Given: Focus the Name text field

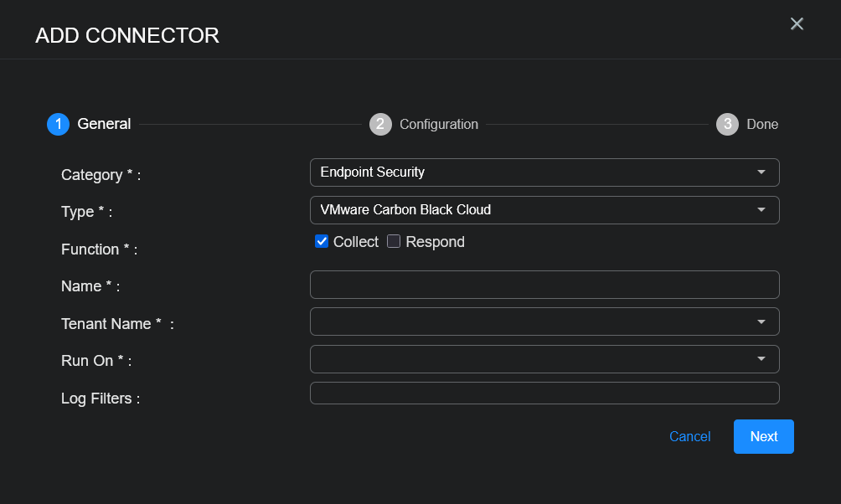Looking at the screenshot, I should (544, 285).
